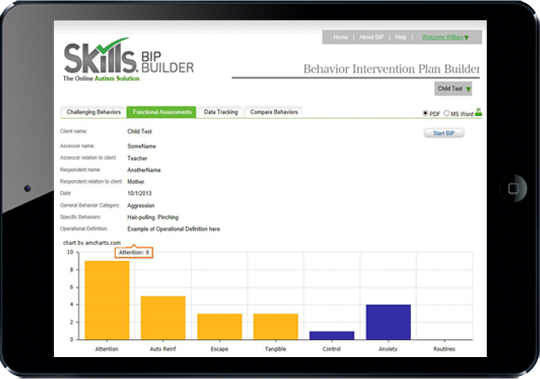This screenshot has height=379, width=540.
Task: Go to the Data Tracking tab
Action: tap(221, 112)
